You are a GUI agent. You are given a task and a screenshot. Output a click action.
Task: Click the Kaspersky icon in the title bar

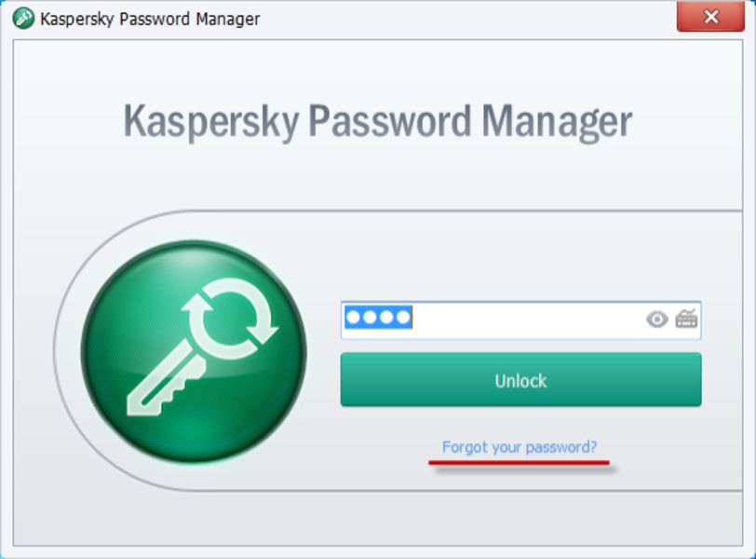coord(23,19)
